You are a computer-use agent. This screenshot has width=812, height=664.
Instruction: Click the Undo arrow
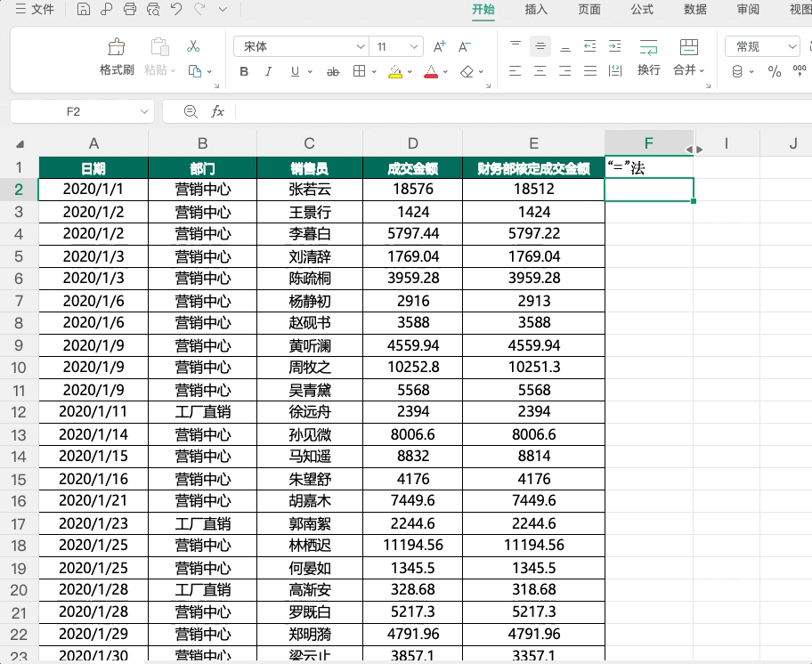pos(176,9)
